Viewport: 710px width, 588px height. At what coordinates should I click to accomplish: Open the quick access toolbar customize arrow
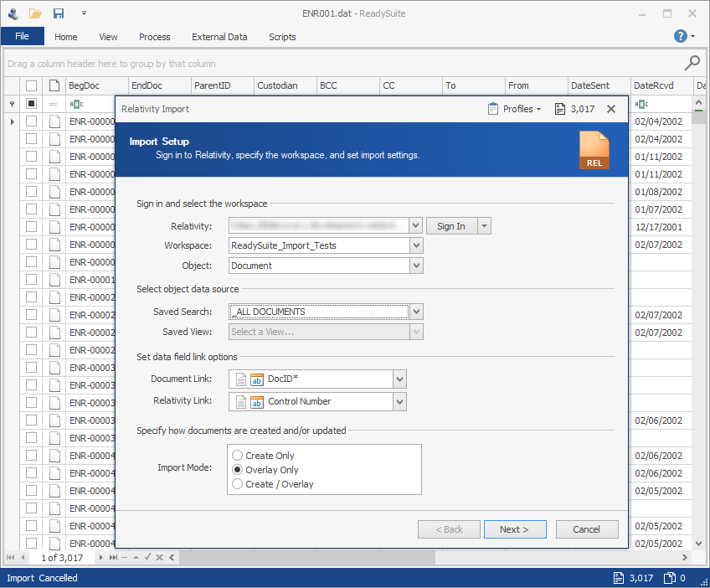[84, 13]
